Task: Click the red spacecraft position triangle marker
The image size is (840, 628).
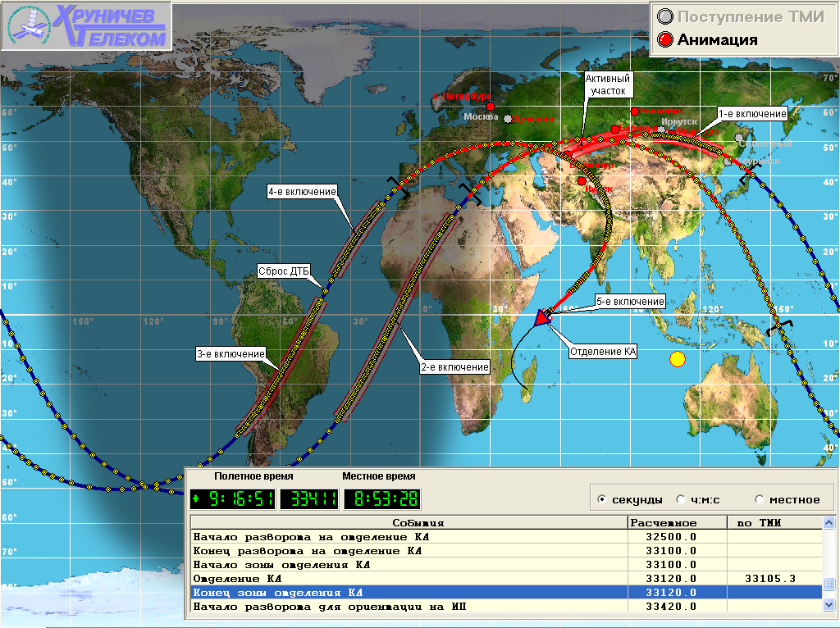Action: pos(542,318)
